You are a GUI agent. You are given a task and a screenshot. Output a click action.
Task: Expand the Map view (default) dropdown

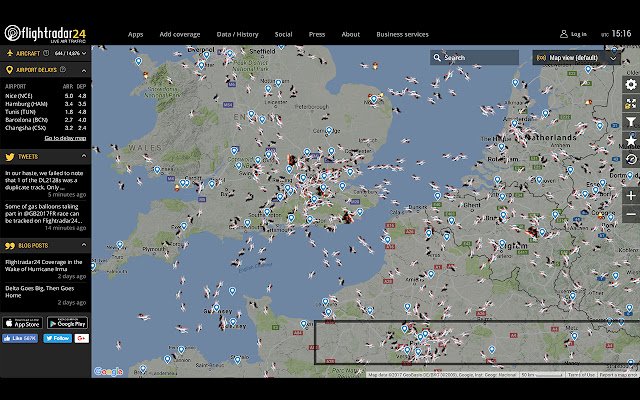(578, 58)
